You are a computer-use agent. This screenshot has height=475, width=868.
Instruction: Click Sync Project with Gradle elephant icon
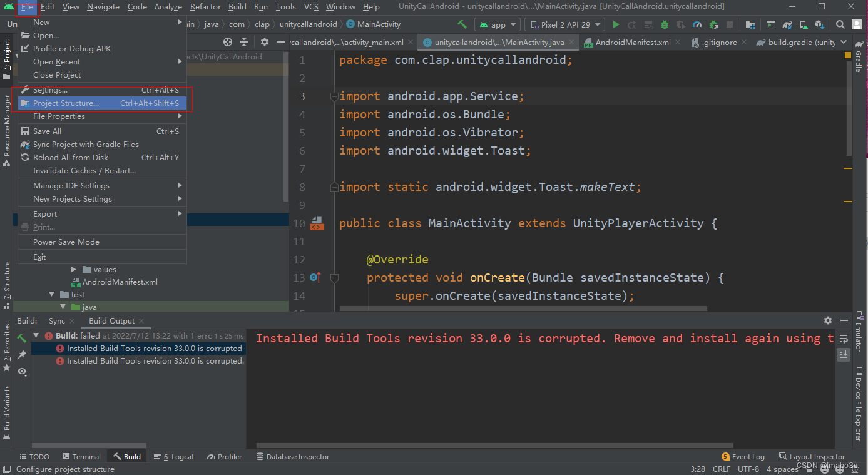point(787,24)
